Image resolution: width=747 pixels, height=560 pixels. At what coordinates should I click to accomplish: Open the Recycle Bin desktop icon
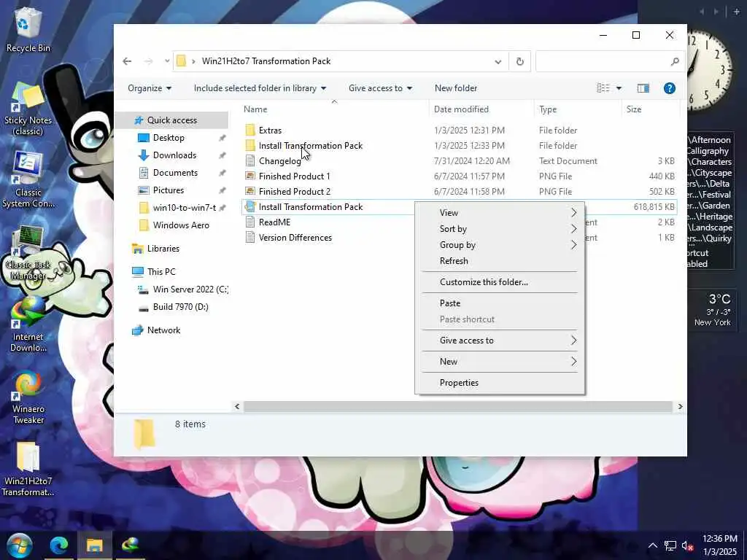pyautogui.click(x=28, y=29)
